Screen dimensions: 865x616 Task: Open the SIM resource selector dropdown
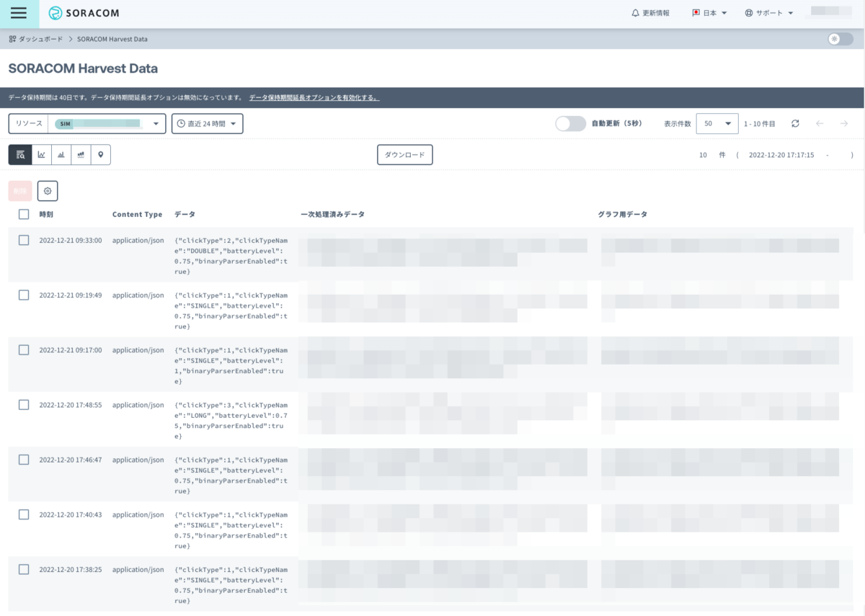107,124
